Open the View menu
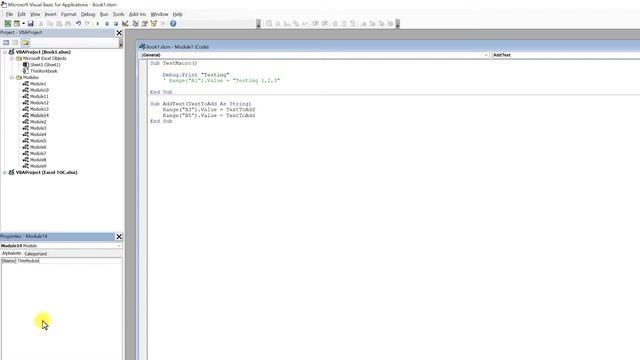 (35, 14)
